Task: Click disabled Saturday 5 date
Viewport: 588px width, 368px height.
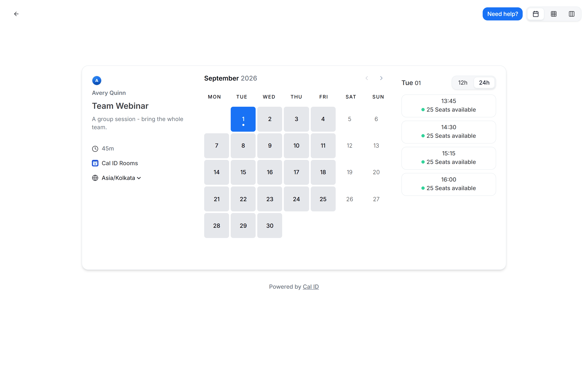Action: [x=349, y=119]
